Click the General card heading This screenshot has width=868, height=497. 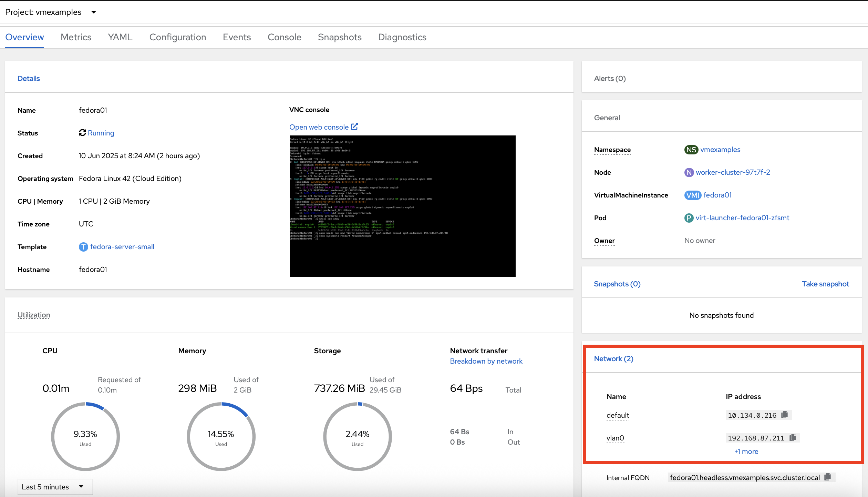[607, 118]
